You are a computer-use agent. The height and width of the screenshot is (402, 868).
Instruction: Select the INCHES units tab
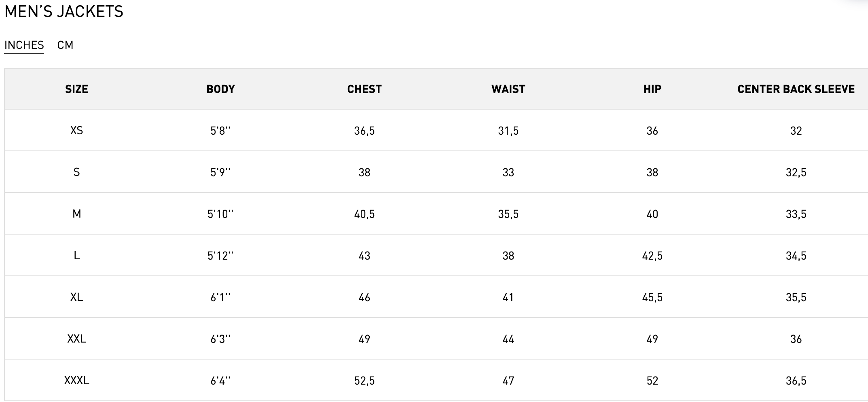(24, 45)
